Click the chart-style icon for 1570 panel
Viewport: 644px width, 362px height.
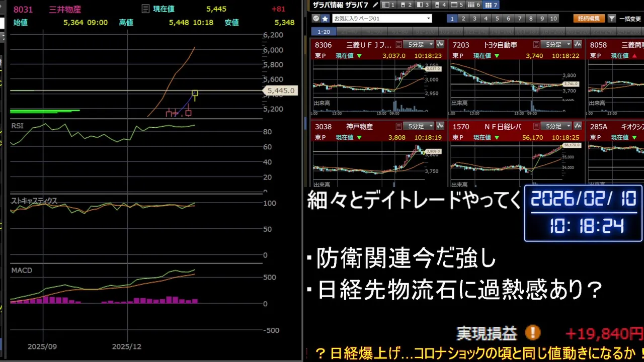pyautogui.click(x=578, y=127)
